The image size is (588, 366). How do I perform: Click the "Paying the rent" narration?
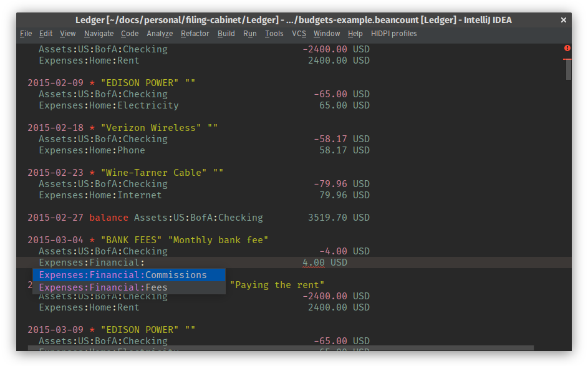pyautogui.click(x=277, y=285)
